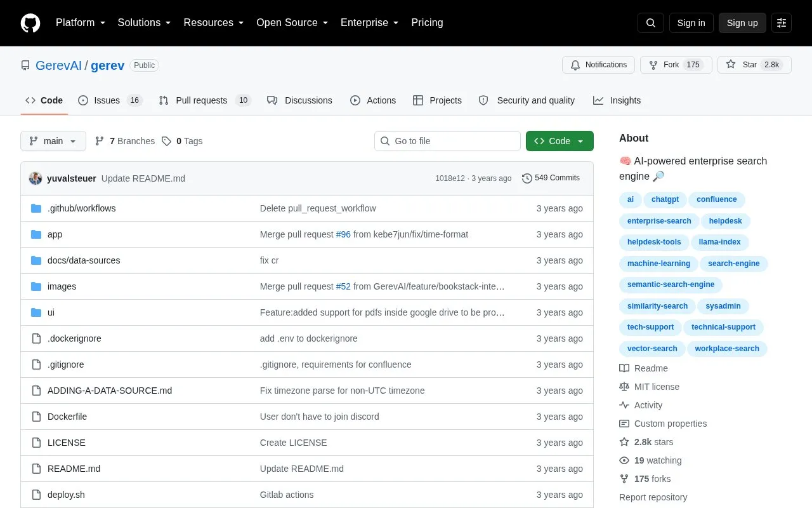Select the vector-search topic tag
The width and height of the screenshot is (812, 508).
652,349
